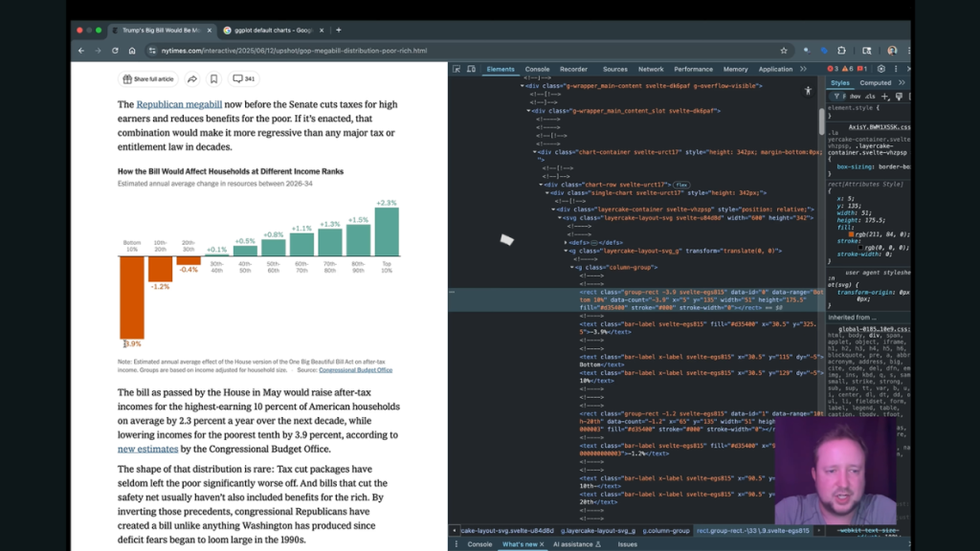The image size is (980, 551).
Task: Save the article with the bookmark icon
Action: 213,79
